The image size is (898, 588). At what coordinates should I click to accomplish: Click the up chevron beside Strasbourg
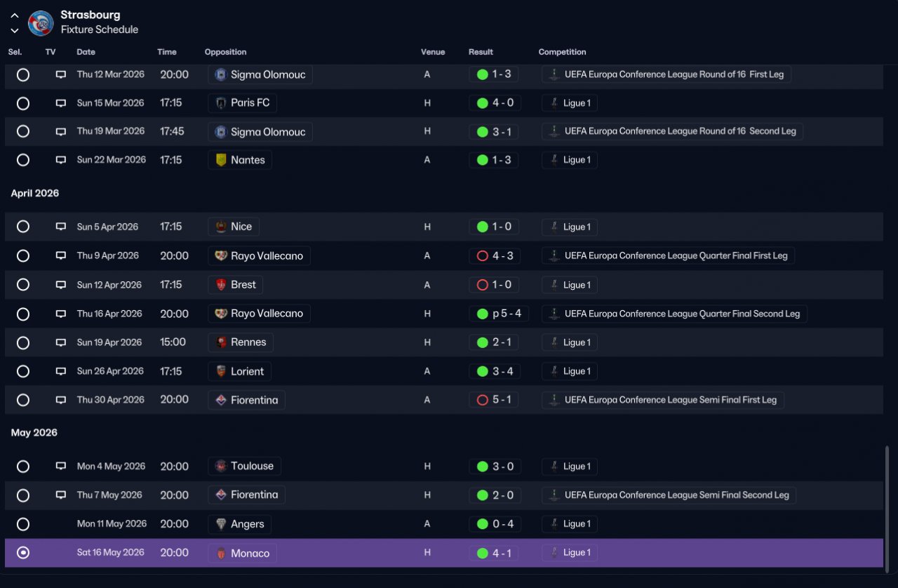coord(15,15)
